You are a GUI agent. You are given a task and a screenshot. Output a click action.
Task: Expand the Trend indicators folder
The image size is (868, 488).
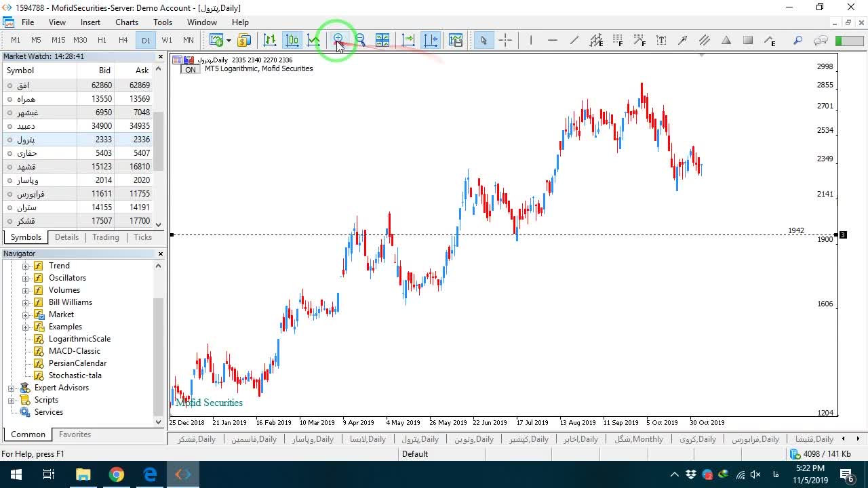tap(26, 266)
